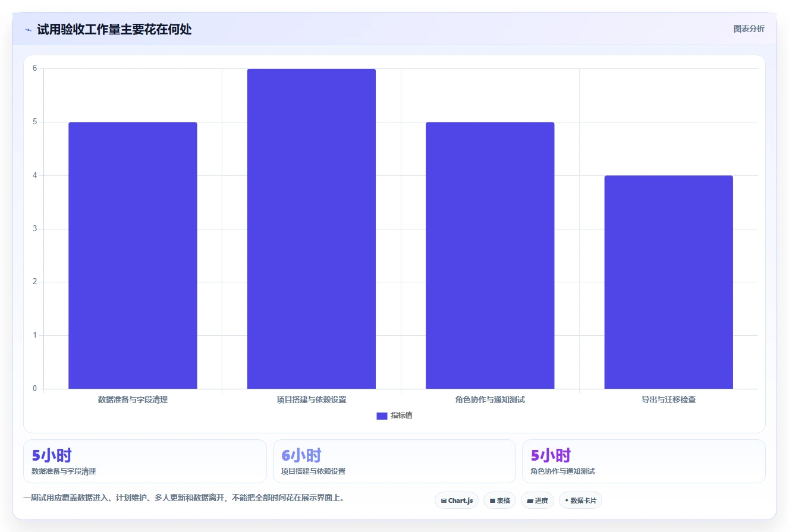Open the 6小时 项目搭建与依赖设置 card
789x532 pixels.
point(394,461)
